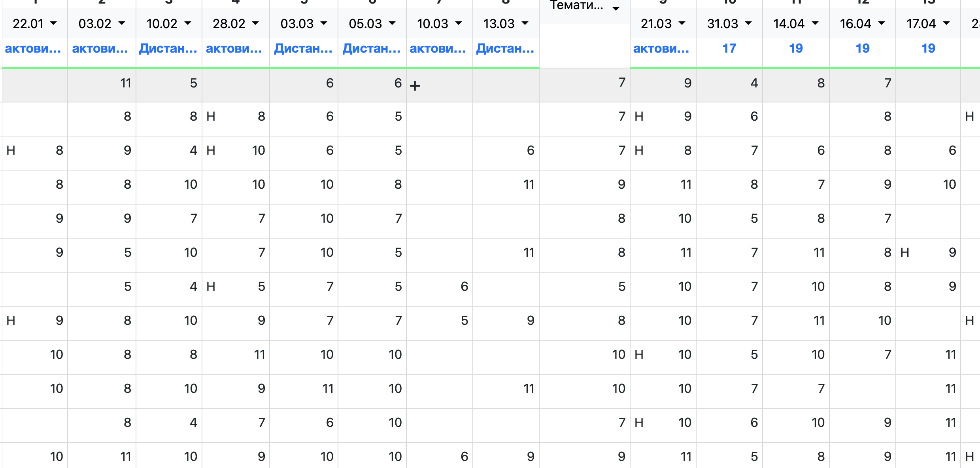The height and width of the screenshot is (468, 980).
Task: Click the dropdown arrow beside 28.02
Action: (x=255, y=23)
